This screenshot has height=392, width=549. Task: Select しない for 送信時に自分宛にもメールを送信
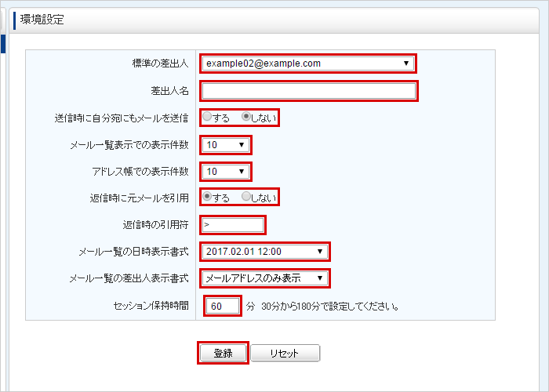pyautogui.click(x=246, y=117)
